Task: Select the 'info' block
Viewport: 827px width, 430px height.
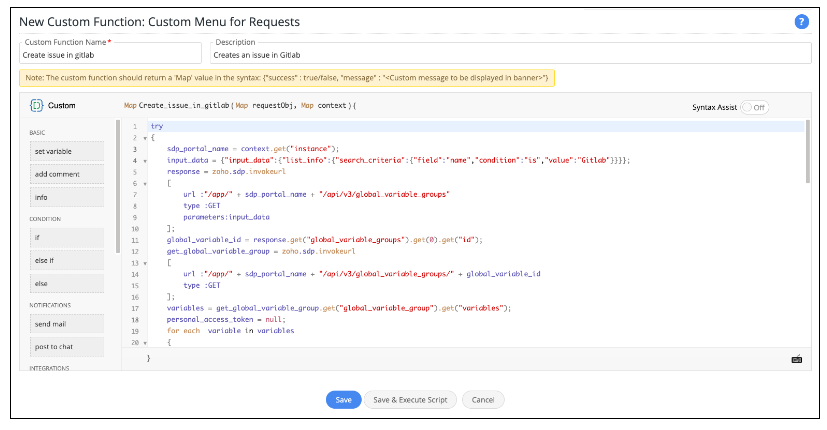Action: point(67,197)
